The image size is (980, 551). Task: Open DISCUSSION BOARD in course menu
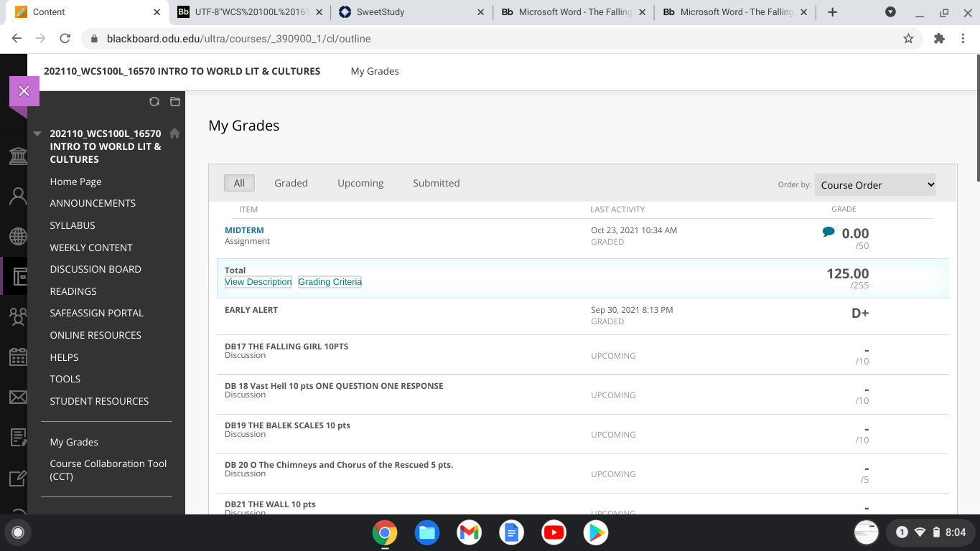(x=95, y=269)
